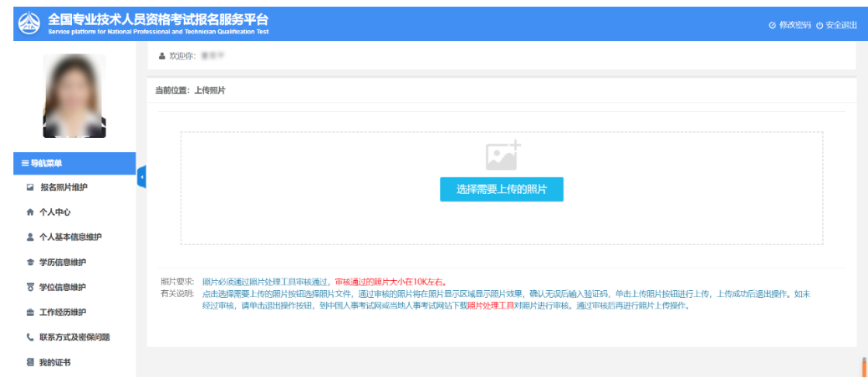Click the red text 审核通过的照片大小在10K左右
The width and height of the screenshot is (868, 378).
click(391, 283)
